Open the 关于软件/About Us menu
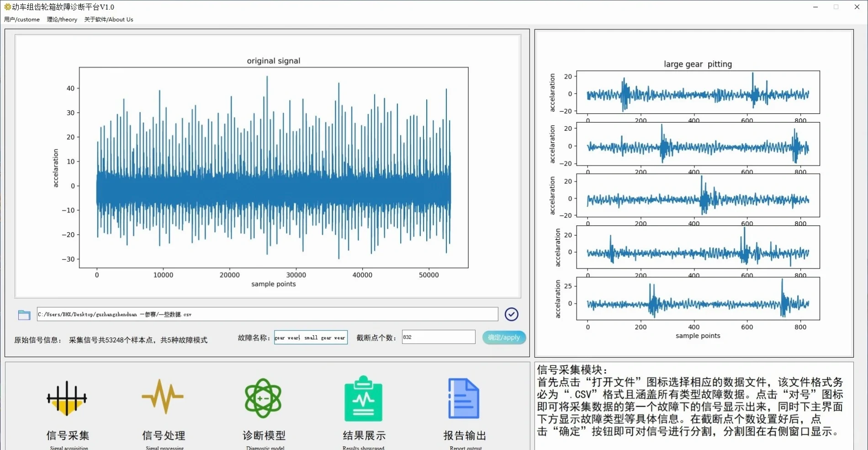Screen dimensions: 868x450 point(109,19)
